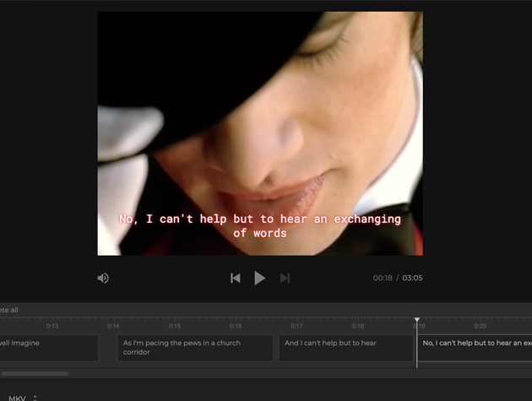Jump to 0:15 on the timeline ruler
Screen dimensions: 532x401
pyautogui.click(x=174, y=326)
